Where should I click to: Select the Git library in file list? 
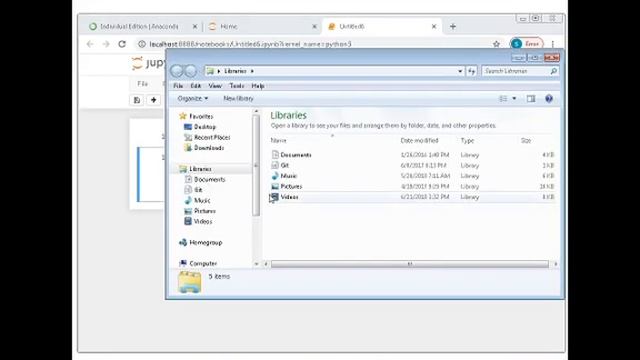[x=284, y=165]
